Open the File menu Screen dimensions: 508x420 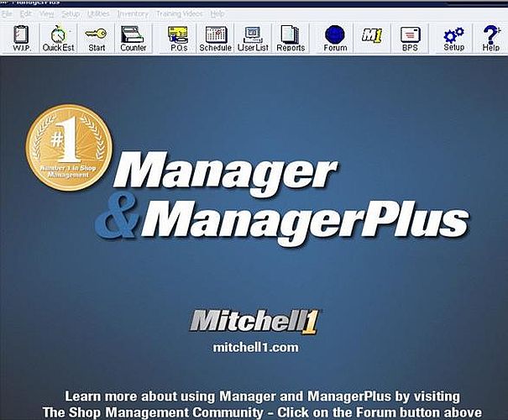click(7, 14)
